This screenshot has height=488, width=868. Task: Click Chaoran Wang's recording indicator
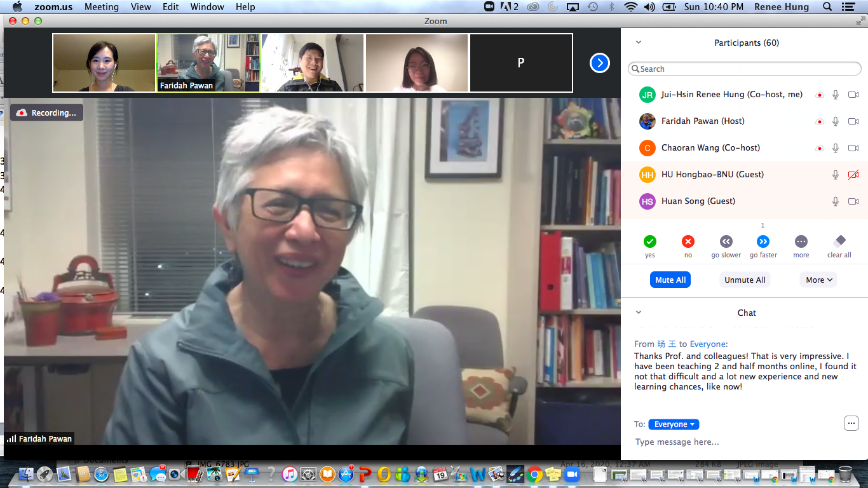click(820, 148)
